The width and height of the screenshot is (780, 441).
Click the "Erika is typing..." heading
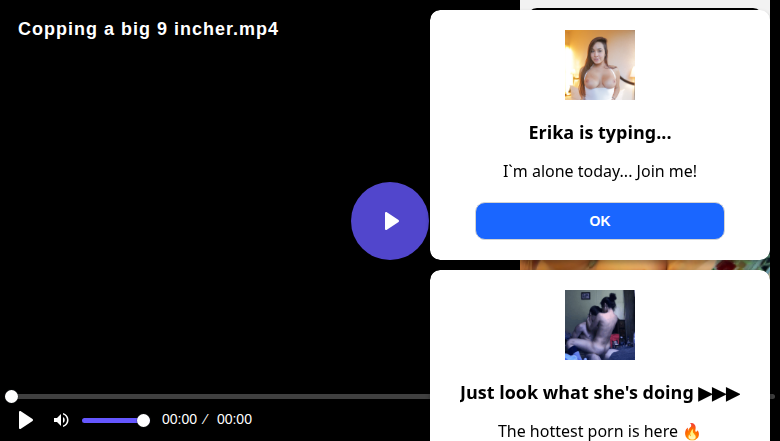pyautogui.click(x=599, y=133)
